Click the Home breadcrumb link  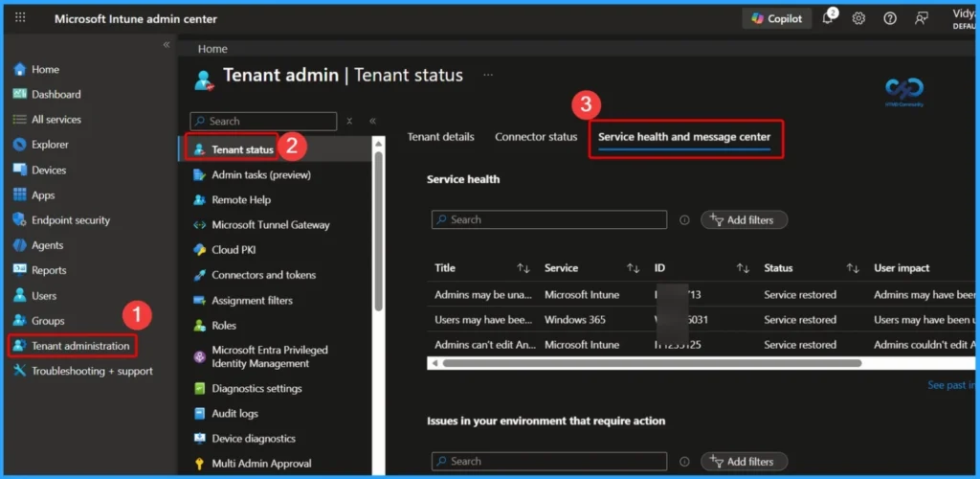212,49
